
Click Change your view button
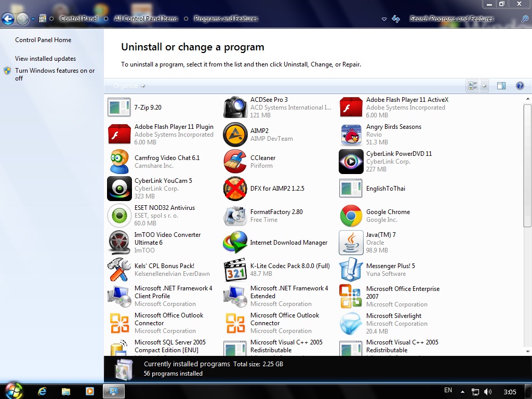473,86
